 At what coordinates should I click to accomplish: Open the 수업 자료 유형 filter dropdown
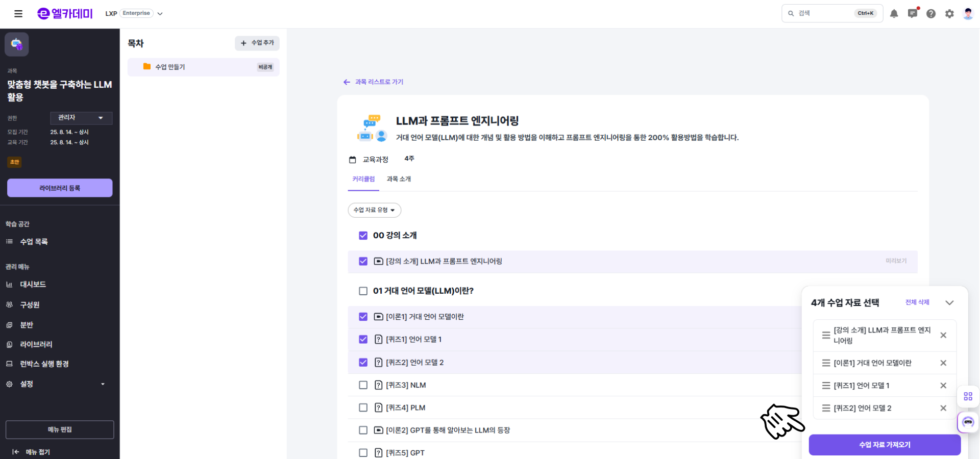pos(374,210)
